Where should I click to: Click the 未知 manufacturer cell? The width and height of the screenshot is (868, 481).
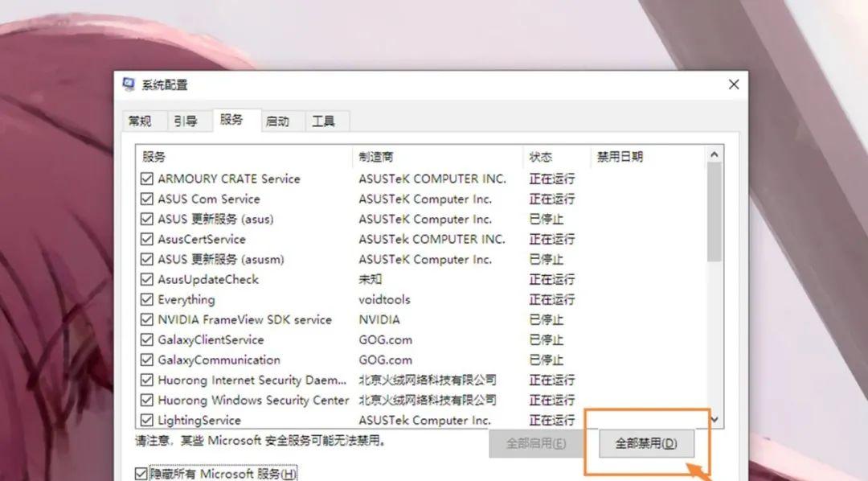tap(370, 279)
